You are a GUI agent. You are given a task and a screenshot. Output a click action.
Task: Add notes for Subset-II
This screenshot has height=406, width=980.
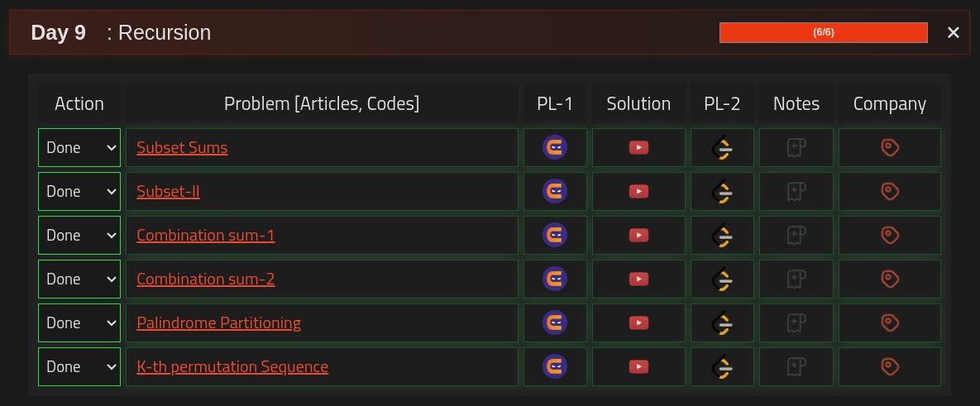(x=796, y=191)
